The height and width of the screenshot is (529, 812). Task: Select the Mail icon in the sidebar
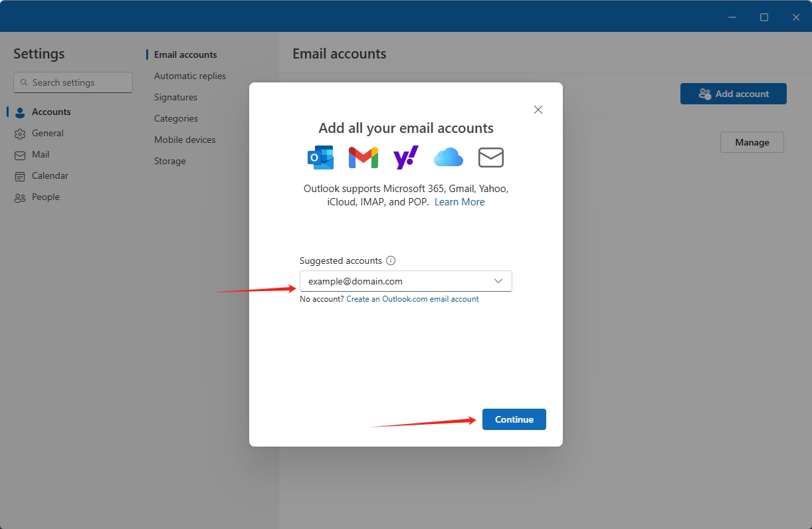[x=19, y=154]
